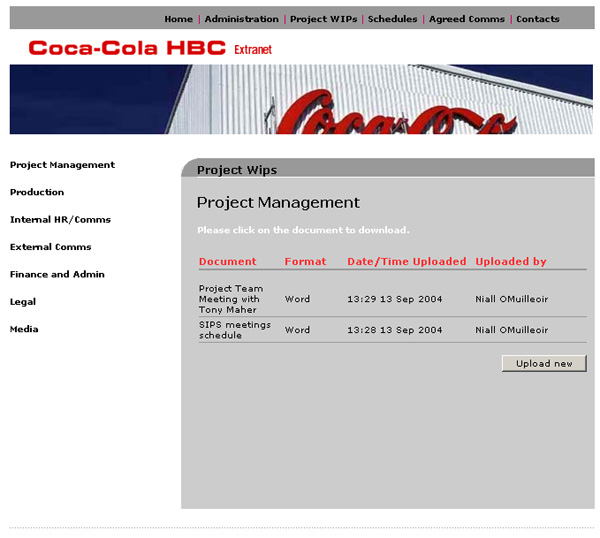Download the SIPS meetings schedule document
Viewport: 600px width, 538px height.
235,330
